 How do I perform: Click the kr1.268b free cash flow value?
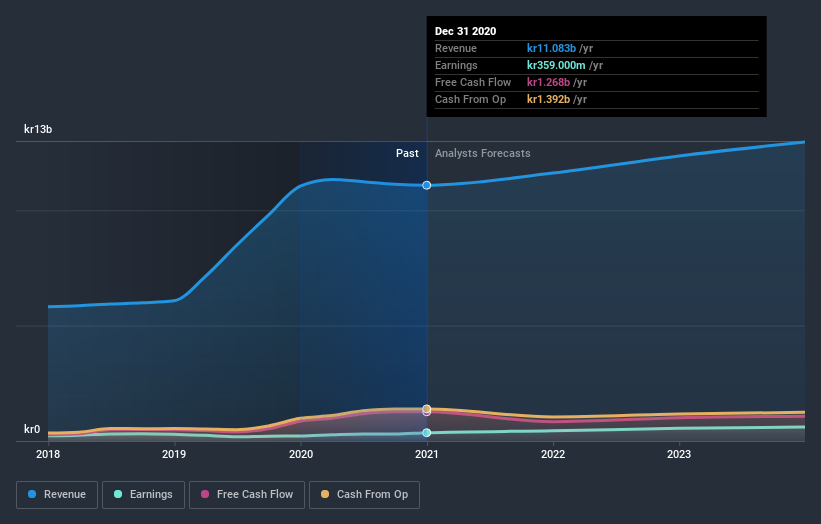point(548,82)
